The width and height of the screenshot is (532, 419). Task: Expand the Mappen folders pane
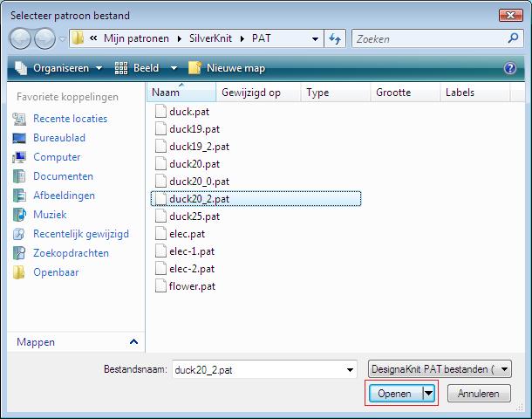pyautogui.click(x=133, y=342)
